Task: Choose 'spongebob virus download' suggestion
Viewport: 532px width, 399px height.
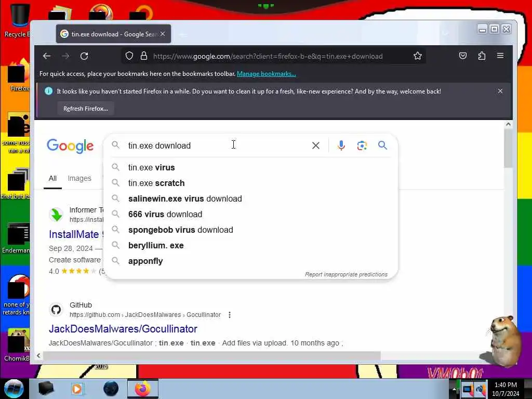Action: pyautogui.click(x=251, y=230)
